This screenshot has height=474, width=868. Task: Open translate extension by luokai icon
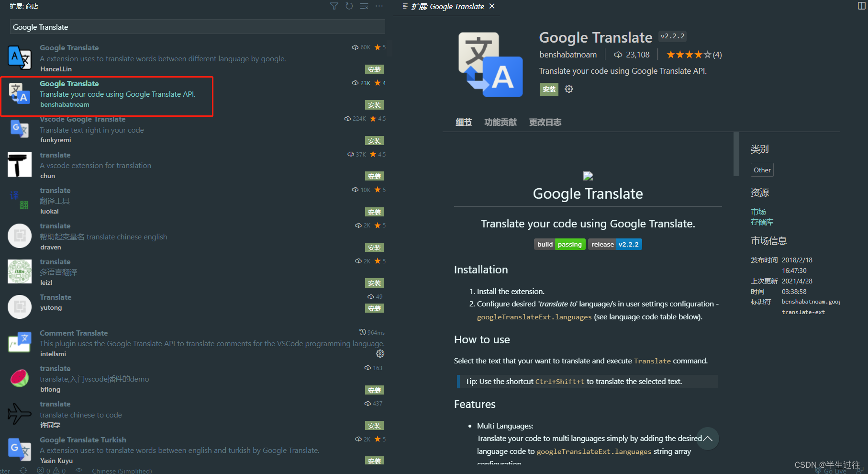coord(20,200)
